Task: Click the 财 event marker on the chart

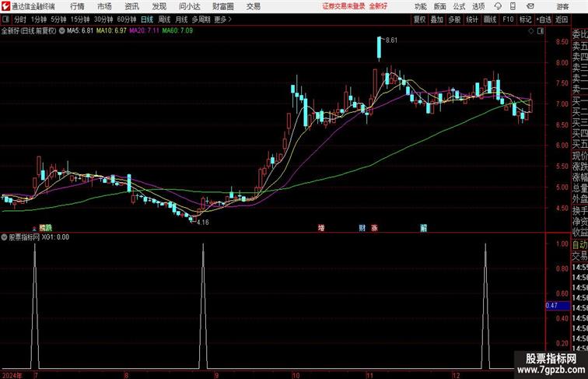Action: [362, 228]
